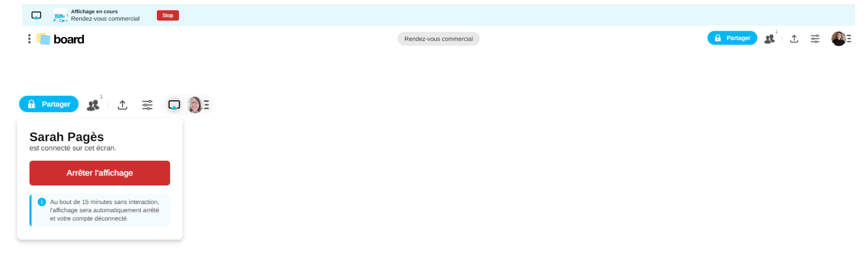Image resolution: width=868 pixels, height=254 pixels.
Task: Click the small Partager button in the header bar
Action: (x=732, y=38)
